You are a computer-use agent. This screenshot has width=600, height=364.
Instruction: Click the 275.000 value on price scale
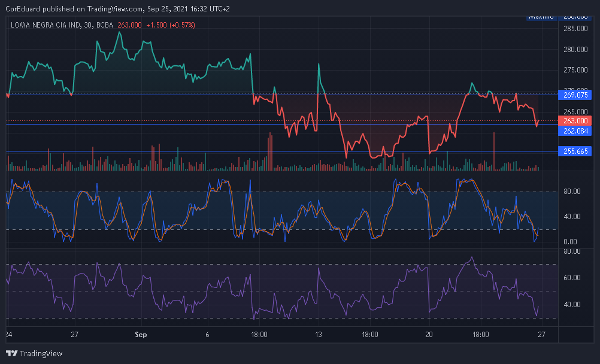click(574, 70)
